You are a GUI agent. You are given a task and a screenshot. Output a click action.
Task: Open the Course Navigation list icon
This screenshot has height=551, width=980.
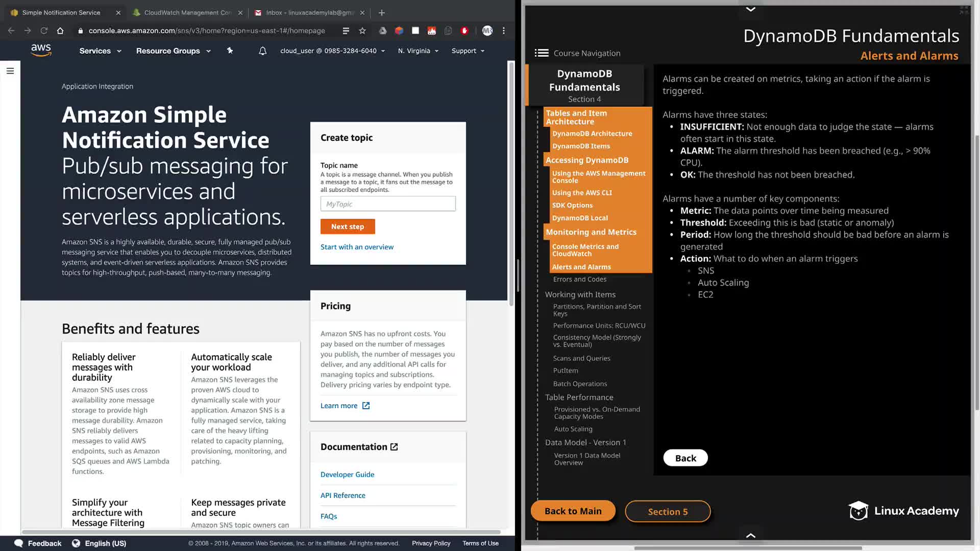coord(542,53)
